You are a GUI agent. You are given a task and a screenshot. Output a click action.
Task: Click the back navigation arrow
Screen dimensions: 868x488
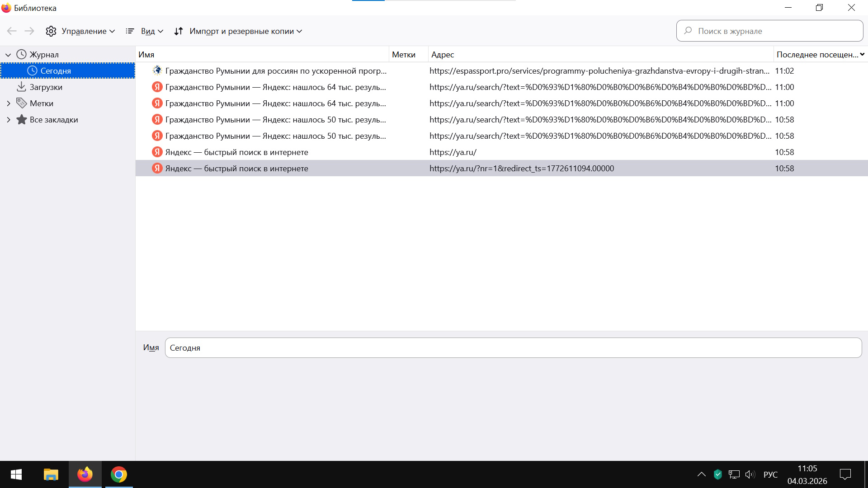[12, 31]
